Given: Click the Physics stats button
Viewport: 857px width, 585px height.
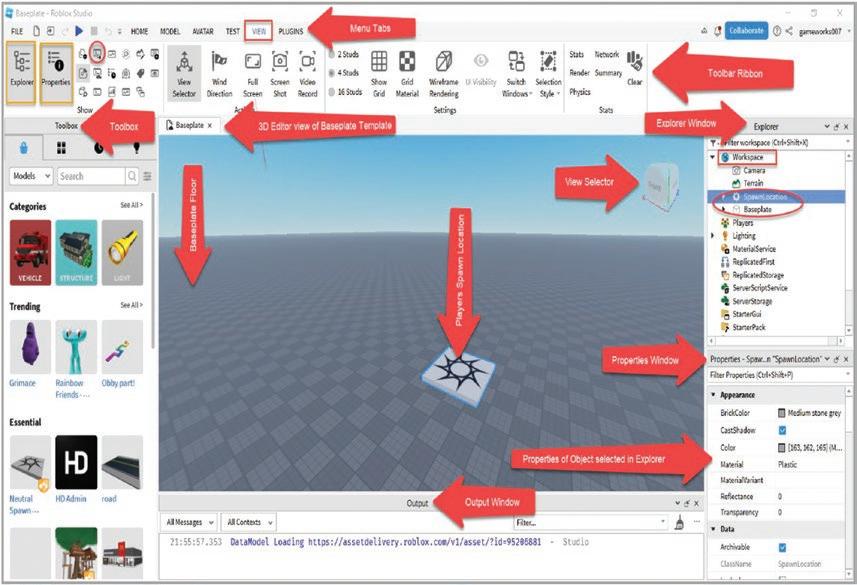Looking at the screenshot, I should 580,92.
